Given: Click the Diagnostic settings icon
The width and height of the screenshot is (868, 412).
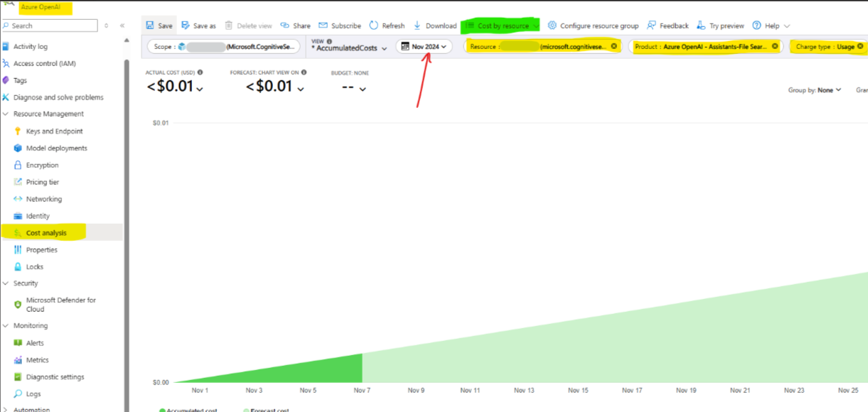Looking at the screenshot, I should 18,377.
